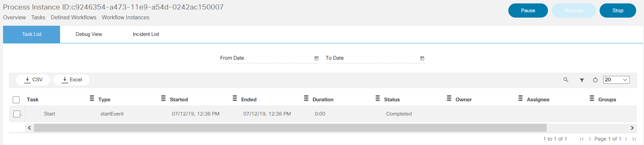Click the refresh icon beside page size
The width and height of the screenshot is (644, 145).
coord(595,80)
